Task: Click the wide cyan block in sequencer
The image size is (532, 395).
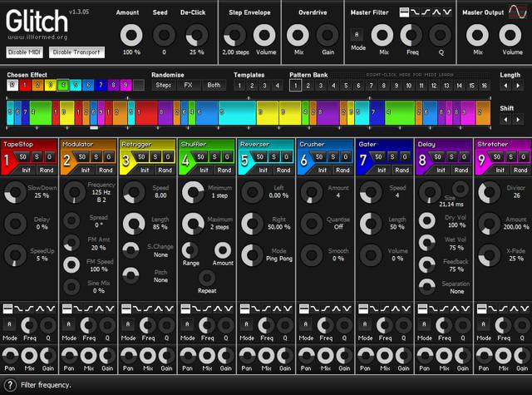Action: click(x=236, y=112)
